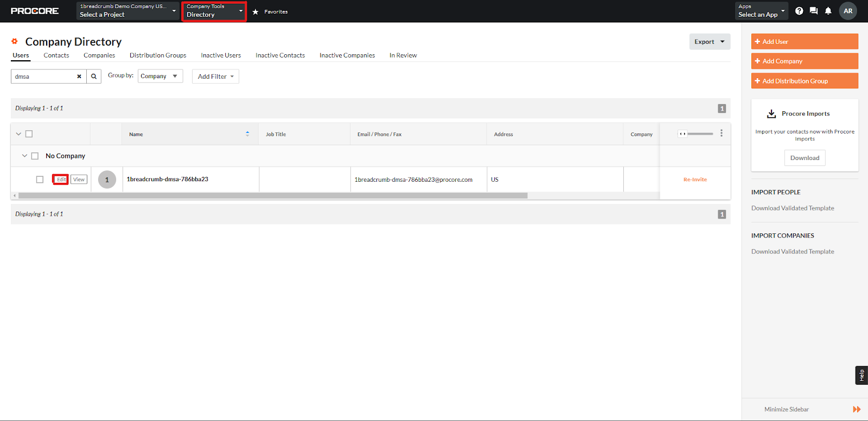Open the table options three-dot menu
Viewport: 868px width, 421px height.
coord(722,133)
